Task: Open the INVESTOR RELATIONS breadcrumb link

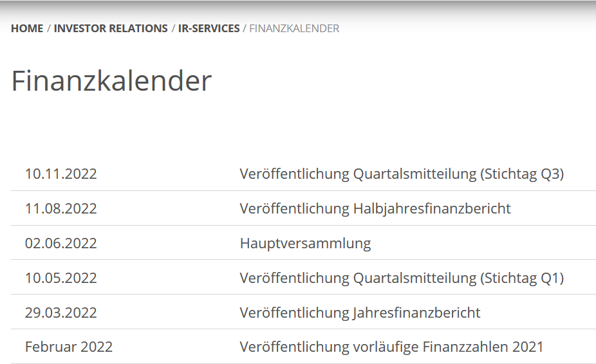Action: click(111, 28)
